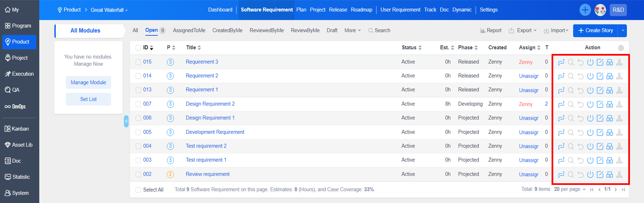Create test case for Requirement 1
The height and width of the screenshot is (203, 644).
610,90
